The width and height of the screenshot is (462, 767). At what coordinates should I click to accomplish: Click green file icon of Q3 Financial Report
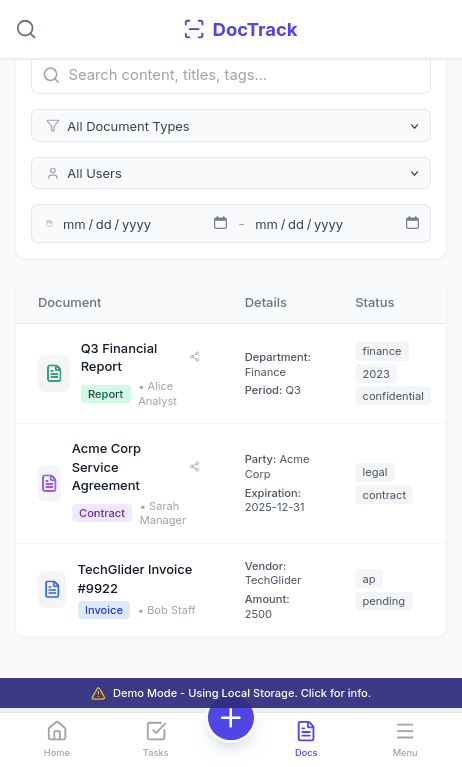point(54,373)
